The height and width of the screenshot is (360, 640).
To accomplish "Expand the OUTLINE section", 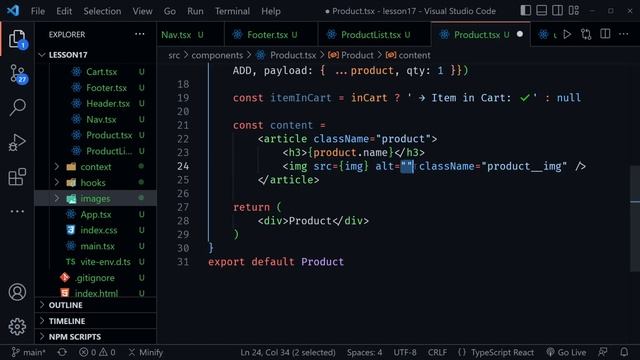I will (x=96, y=305).
